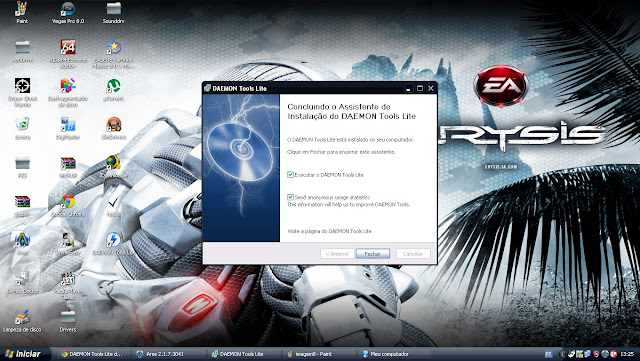The height and width of the screenshot is (361, 640).
Task: Open the WinRAR archive file icon
Action: pyautogui.click(x=22, y=201)
